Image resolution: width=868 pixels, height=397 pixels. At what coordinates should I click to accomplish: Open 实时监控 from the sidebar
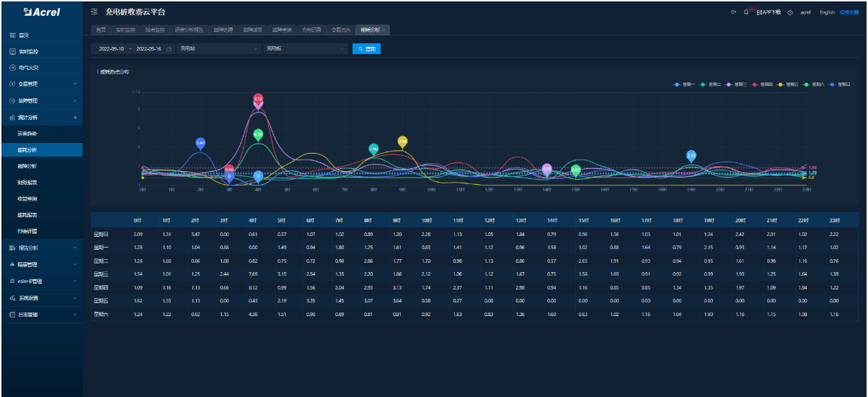tap(29, 51)
